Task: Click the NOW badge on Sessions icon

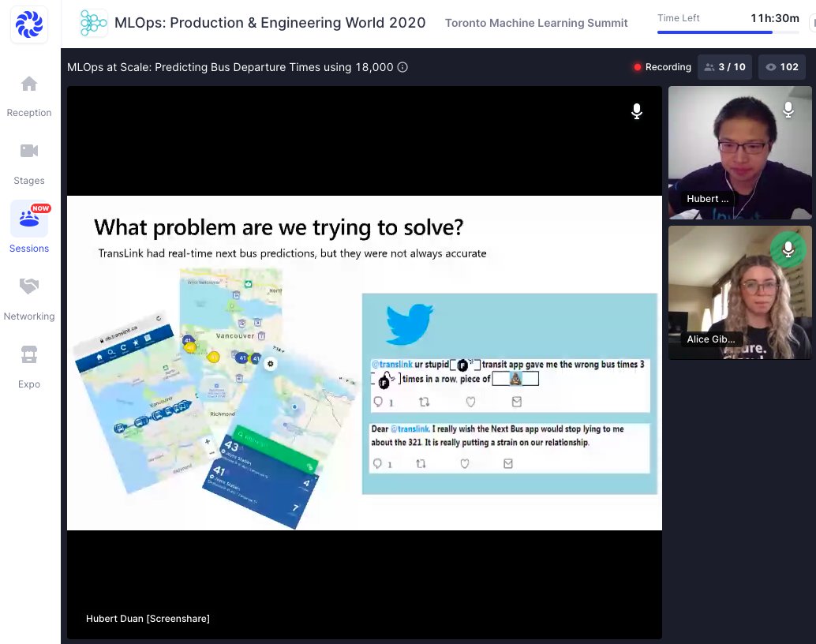Action: (40, 208)
